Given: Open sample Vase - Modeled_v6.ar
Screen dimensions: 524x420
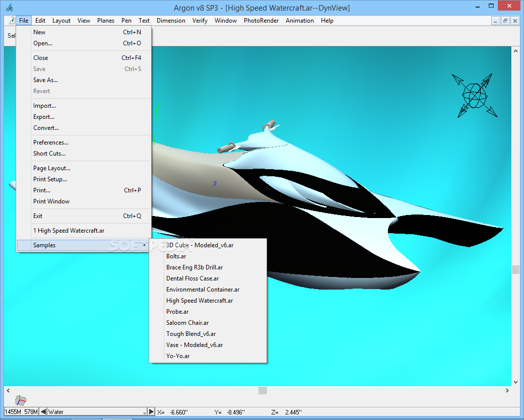Looking at the screenshot, I should [x=208, y=344].
